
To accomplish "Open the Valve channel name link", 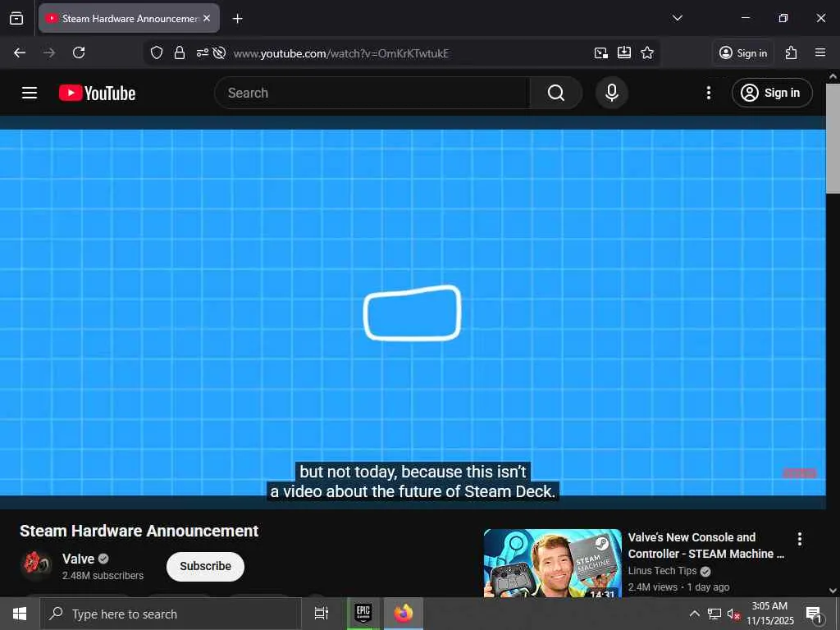I will pyautogui.click(x=78, y=559).
